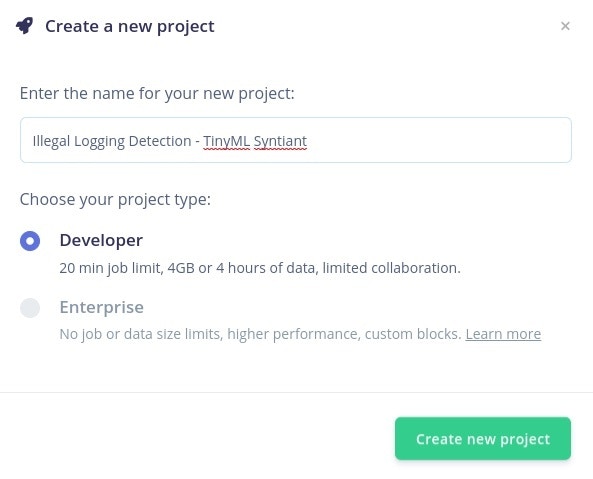593x479 pixels.
Task: Click the misspelled word TinyML in the name field
Action: (x=226, y=141)
